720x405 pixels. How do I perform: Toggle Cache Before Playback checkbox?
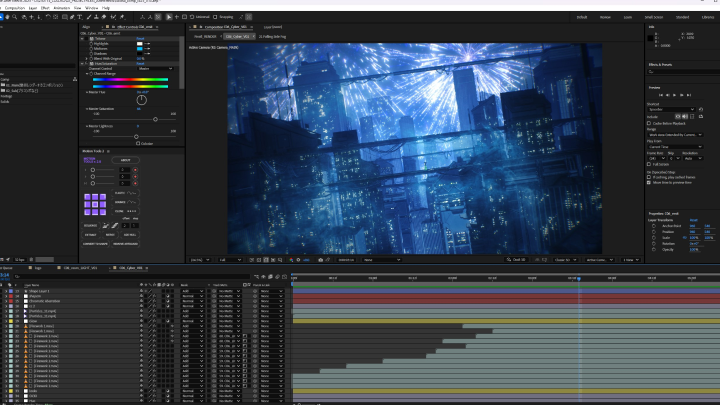coord(649,124)
